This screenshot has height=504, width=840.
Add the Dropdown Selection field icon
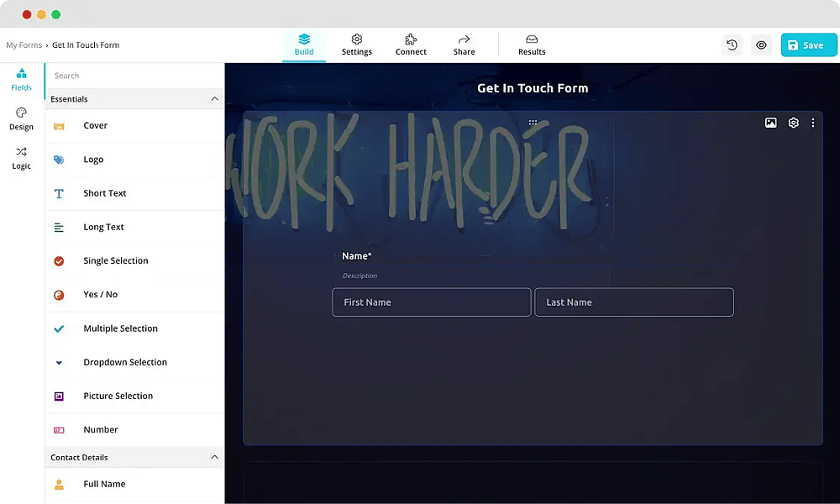click(59, 363)
